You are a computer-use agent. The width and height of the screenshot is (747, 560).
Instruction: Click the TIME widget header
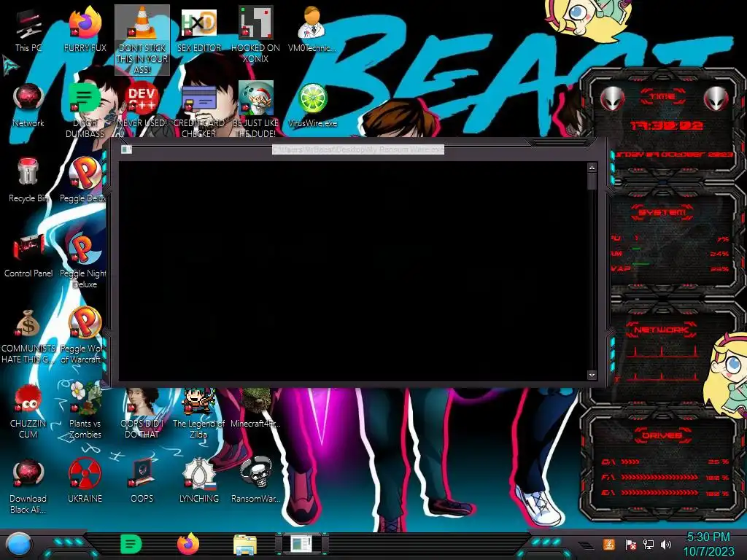[x=662, y=97]
